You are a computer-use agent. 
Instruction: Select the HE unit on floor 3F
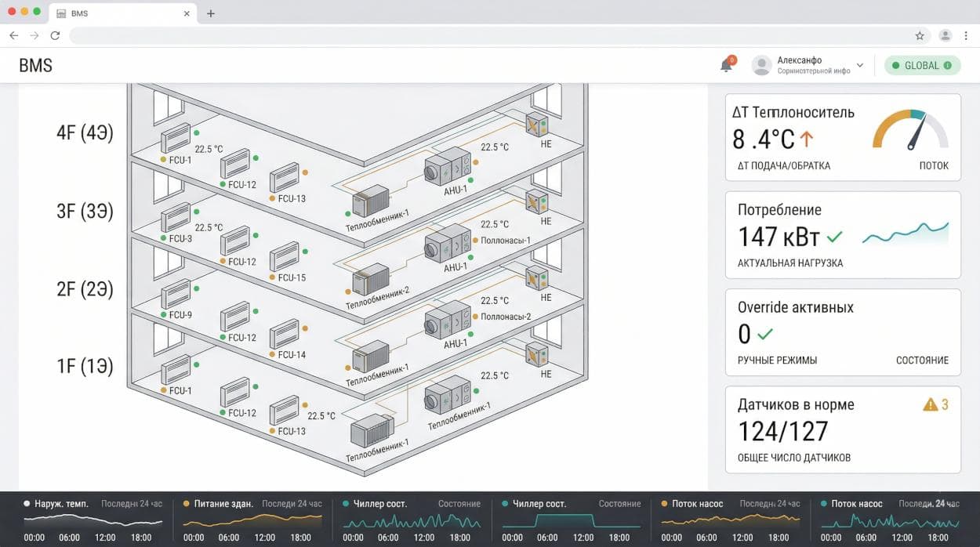pyautogui.click(x=536, y=201)
